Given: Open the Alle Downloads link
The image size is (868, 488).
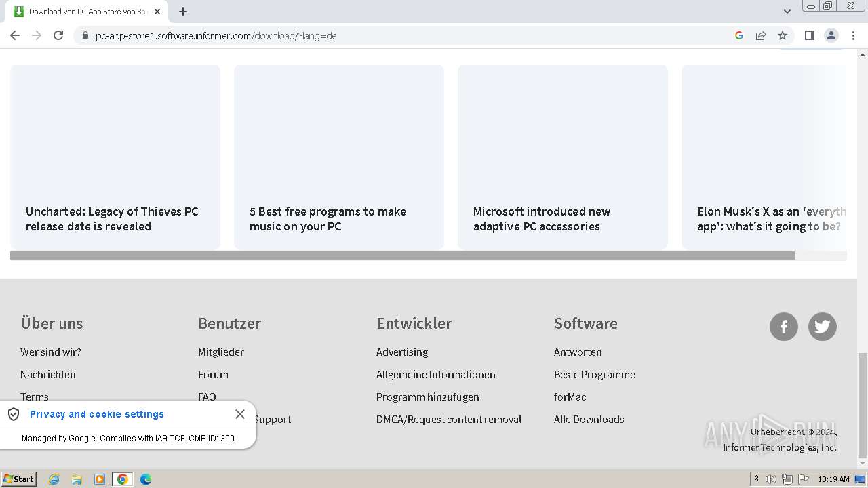Looking at the screenshot, I should click(589, 419).
